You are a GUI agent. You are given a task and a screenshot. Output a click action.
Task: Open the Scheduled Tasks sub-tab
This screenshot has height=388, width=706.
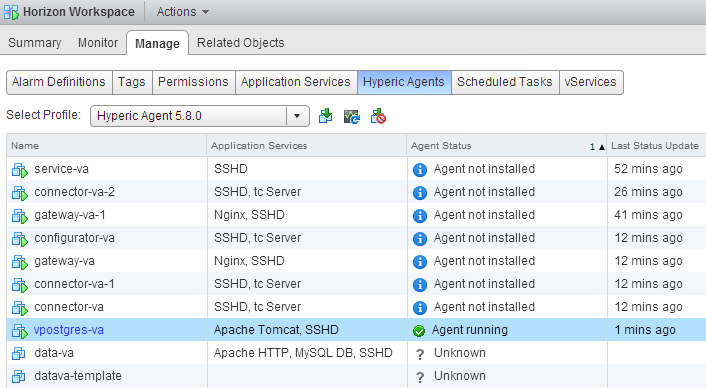(x=505, y=82)
